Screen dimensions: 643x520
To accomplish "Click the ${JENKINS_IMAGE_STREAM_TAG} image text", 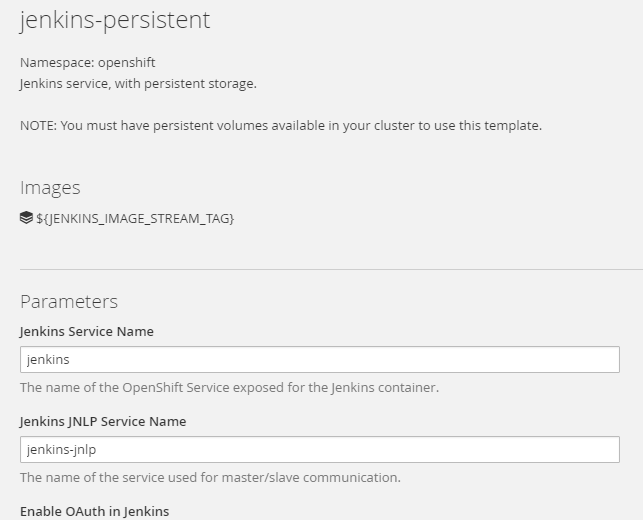I will 135,218.
